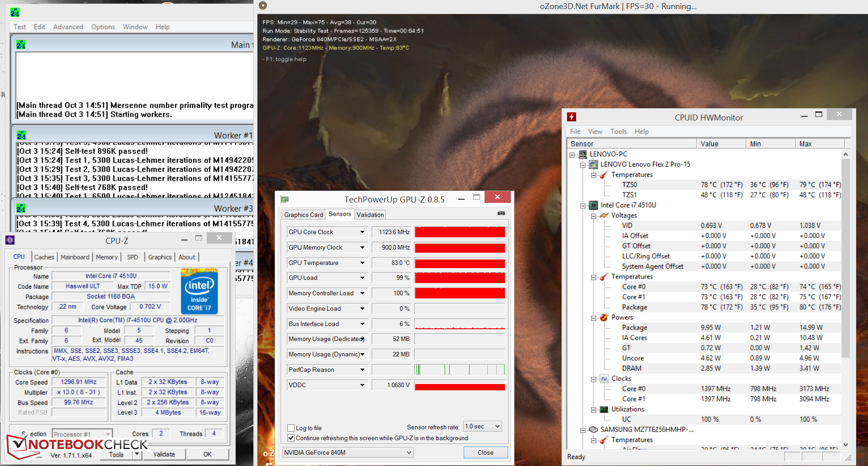Click the Clocks icon in HWMonitor tree
Image resolution: width=868 pixels, height=466 pixels.
point(604,379)
